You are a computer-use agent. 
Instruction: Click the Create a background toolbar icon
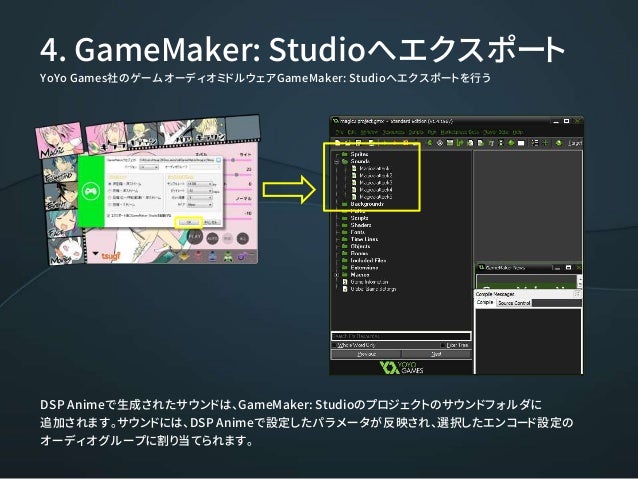click(450, 143)
